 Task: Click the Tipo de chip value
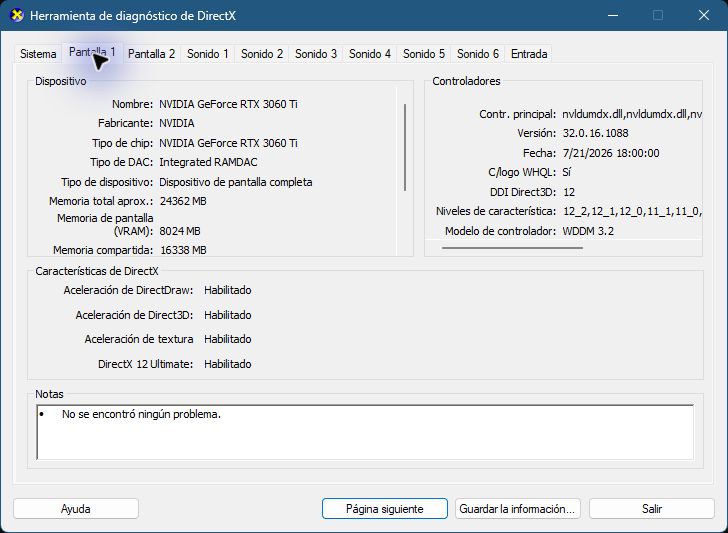point(228,143)
